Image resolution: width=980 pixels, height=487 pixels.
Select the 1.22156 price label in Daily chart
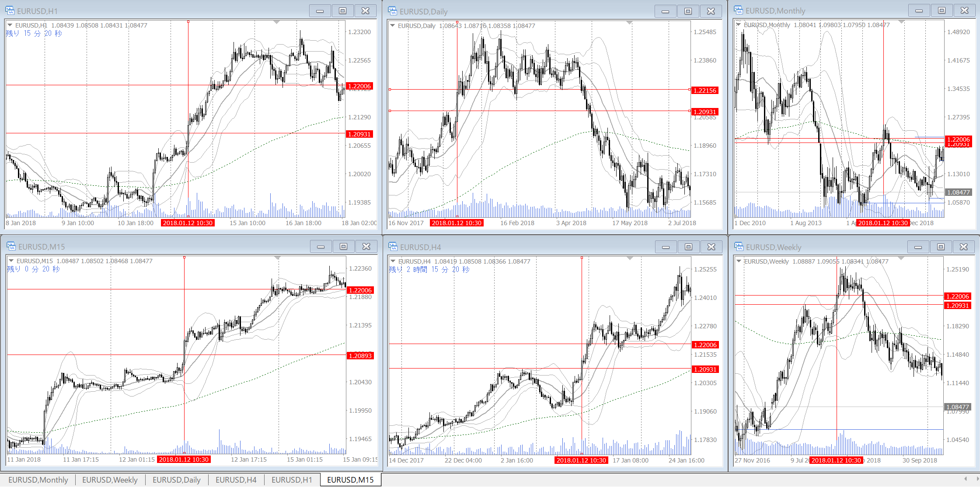click(x=704, y=90)
